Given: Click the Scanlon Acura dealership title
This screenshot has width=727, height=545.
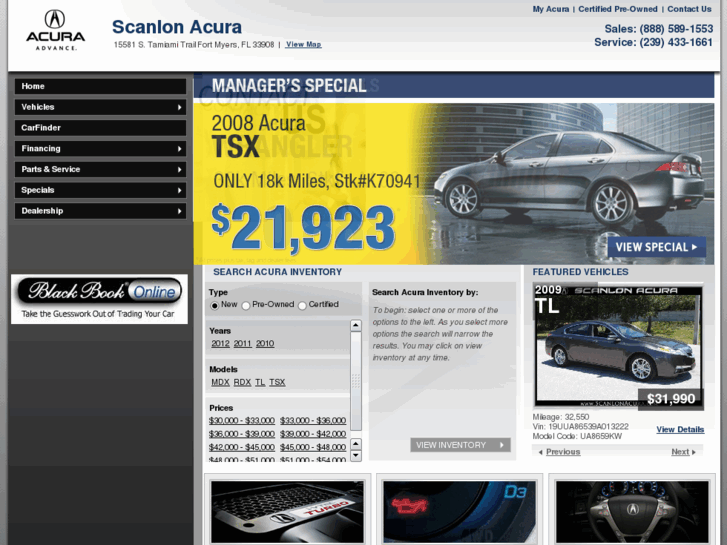Looking at the screenshot, I should coord(177,27).
